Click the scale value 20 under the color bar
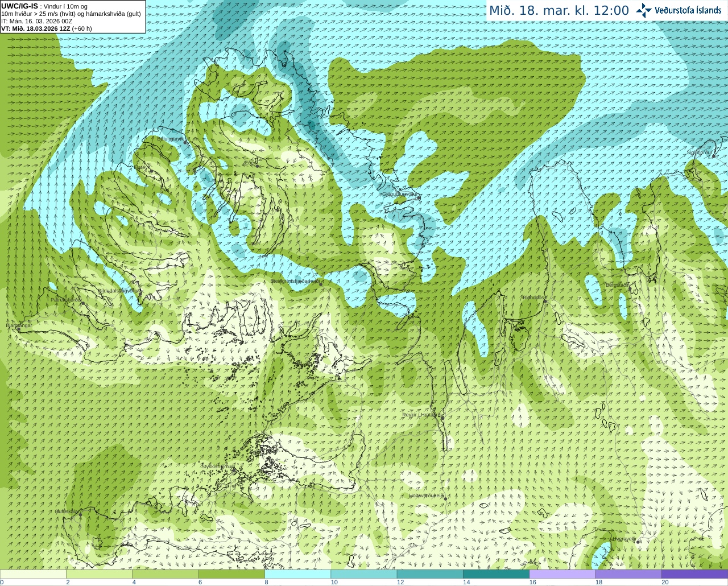728x586 pixels. (x=665, y=582)
